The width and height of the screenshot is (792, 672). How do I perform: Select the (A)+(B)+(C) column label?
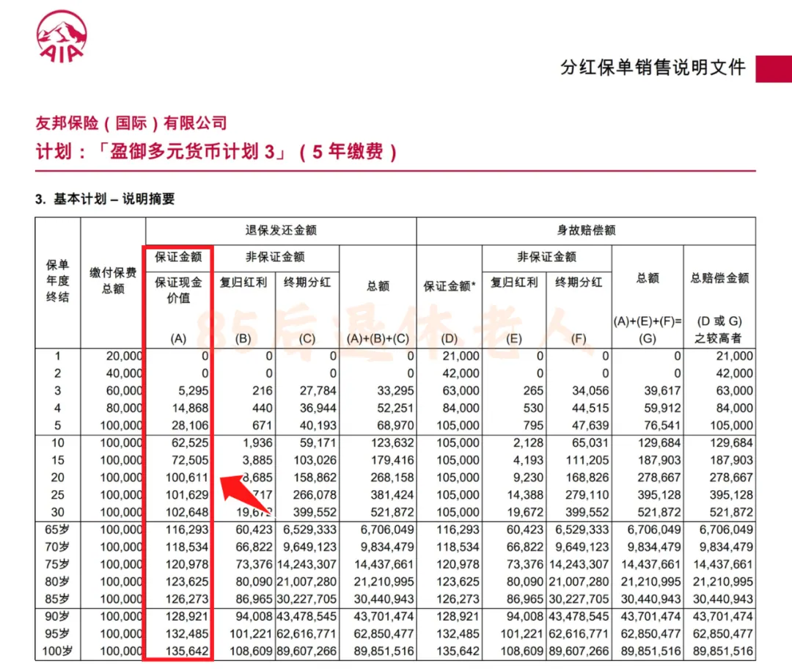[x=378, y=338]
